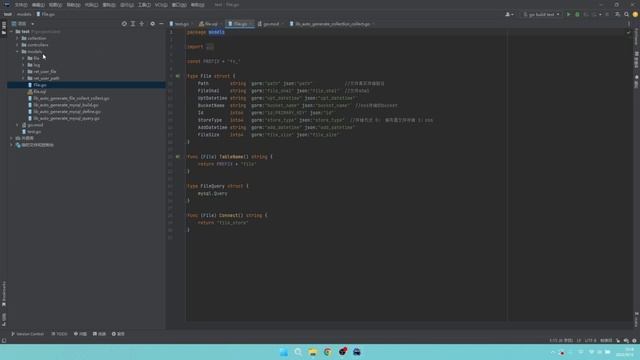Select lib_auto_generate_mysql_query.go in tree
Viewport: 640px width, 360px height.
(x=67, y=118)
